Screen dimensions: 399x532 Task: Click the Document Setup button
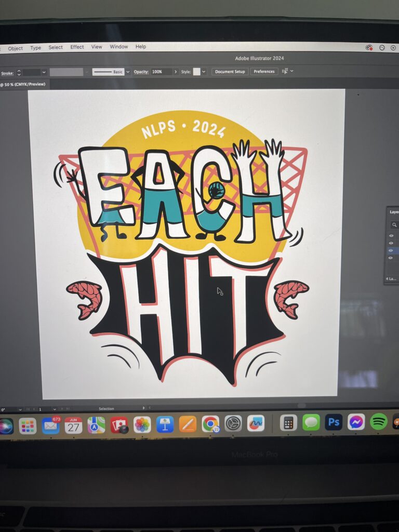pyautogui.click(x=230, y=72)
